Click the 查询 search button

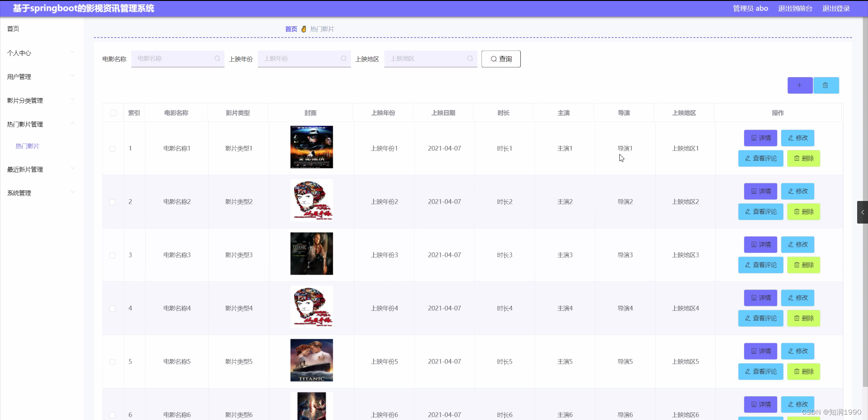tap(500, 59)
